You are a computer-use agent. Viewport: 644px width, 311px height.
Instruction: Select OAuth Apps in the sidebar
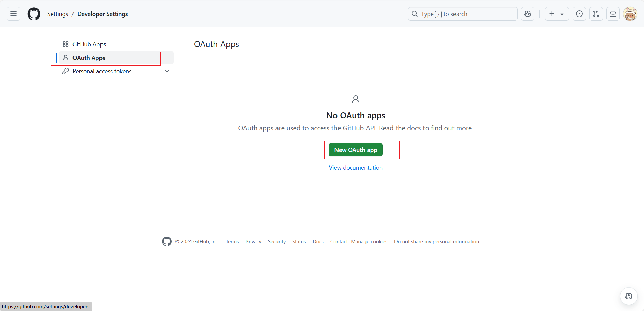116,58
